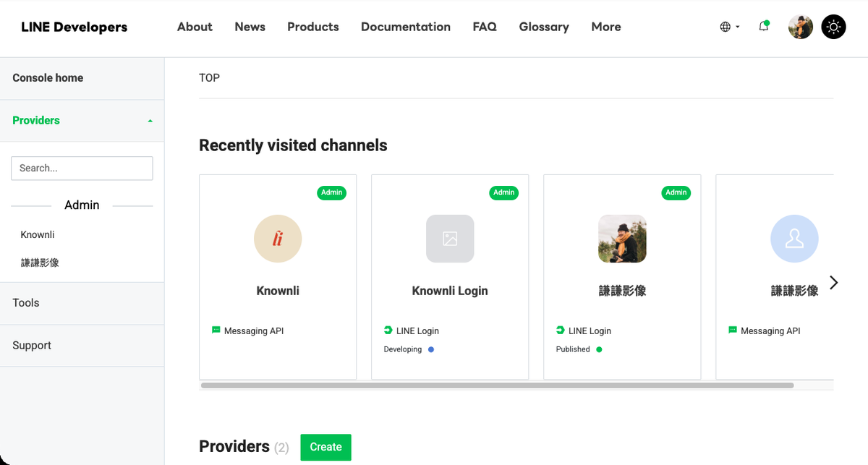Open the user profile avatar
The image size is (868, 465).
801,27
